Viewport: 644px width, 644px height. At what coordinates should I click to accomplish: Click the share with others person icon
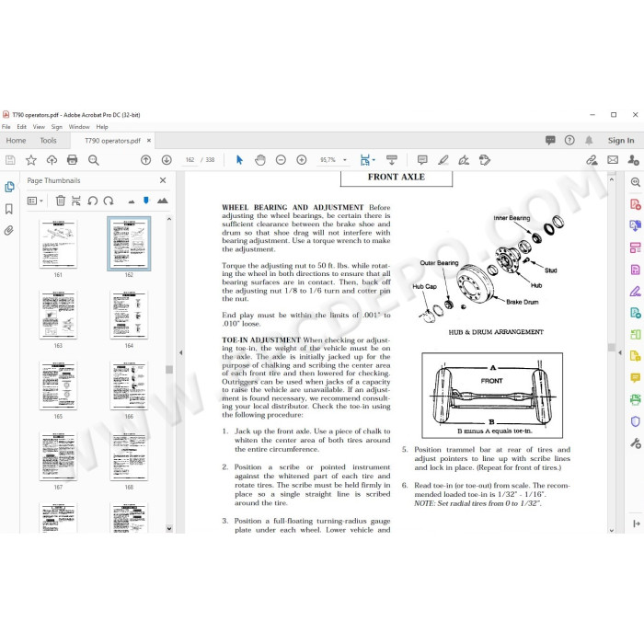(633, 160)
